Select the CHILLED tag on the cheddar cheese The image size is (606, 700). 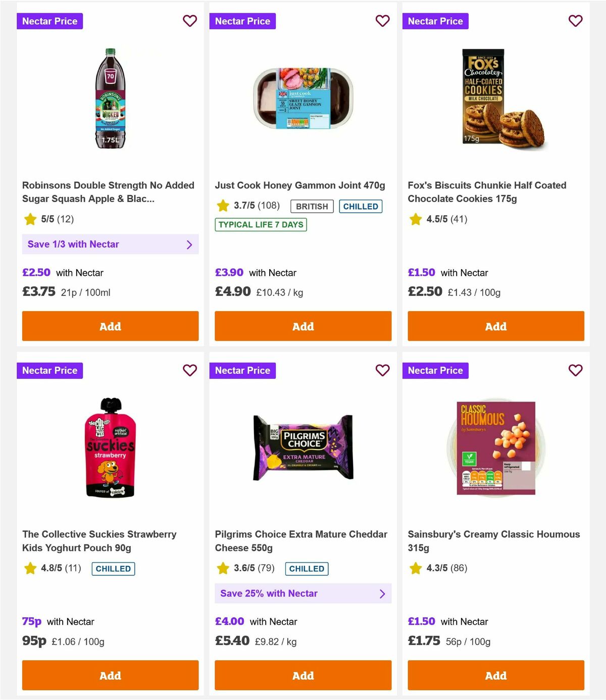click(x=307, y=569)
